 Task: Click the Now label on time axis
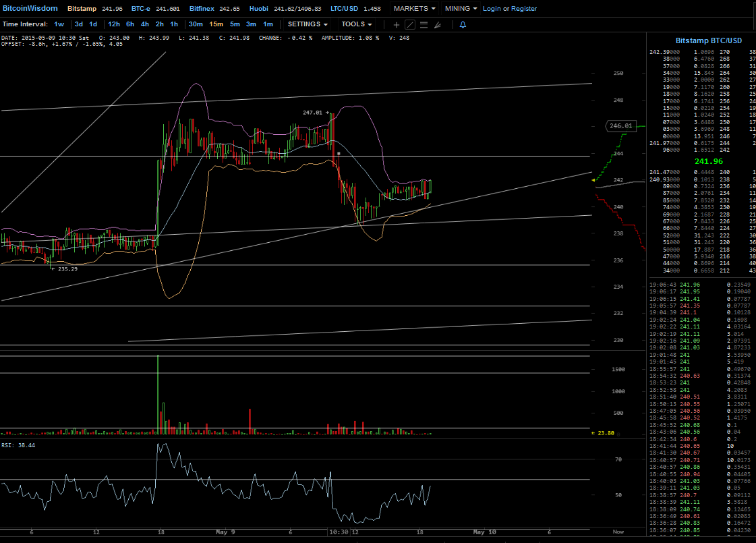point(618,532)
